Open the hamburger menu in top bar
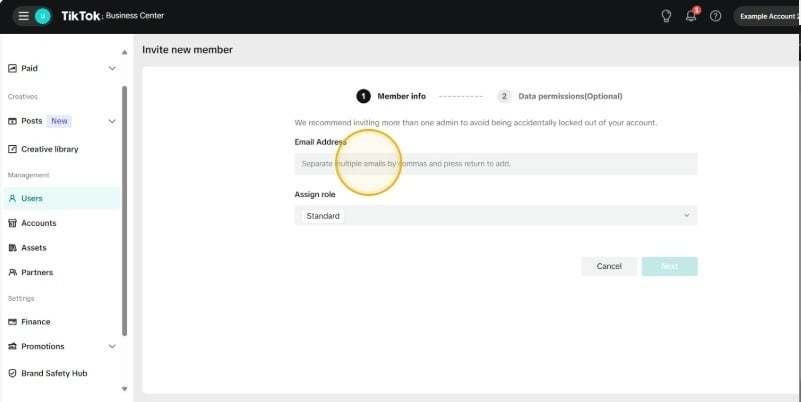 coord(23,16)
